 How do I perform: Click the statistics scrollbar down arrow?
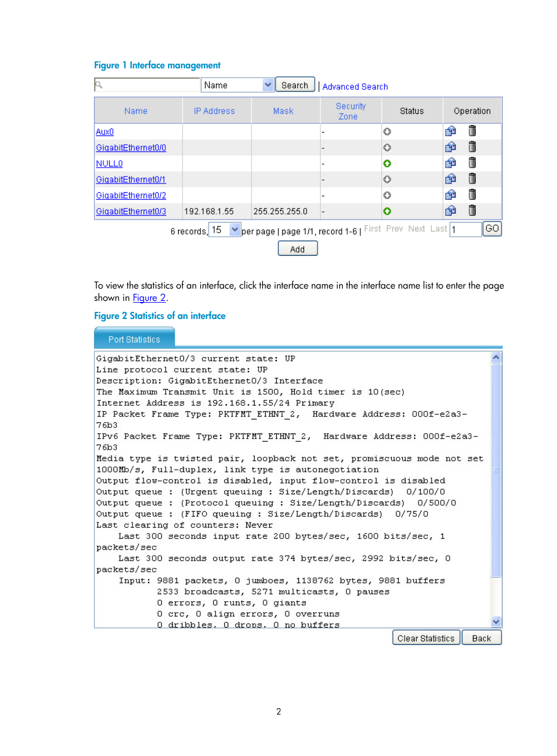(x=496, y=622)
